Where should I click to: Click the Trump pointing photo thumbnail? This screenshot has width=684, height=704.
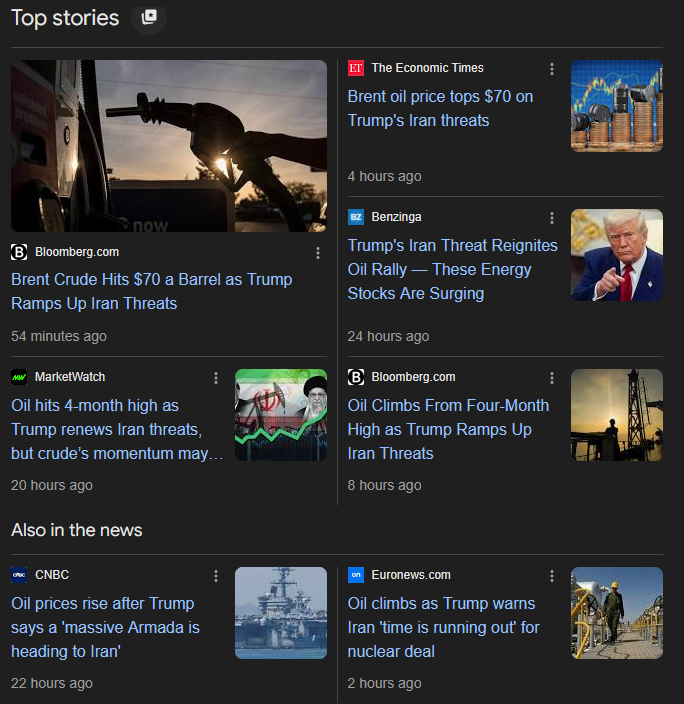(617, 255)
